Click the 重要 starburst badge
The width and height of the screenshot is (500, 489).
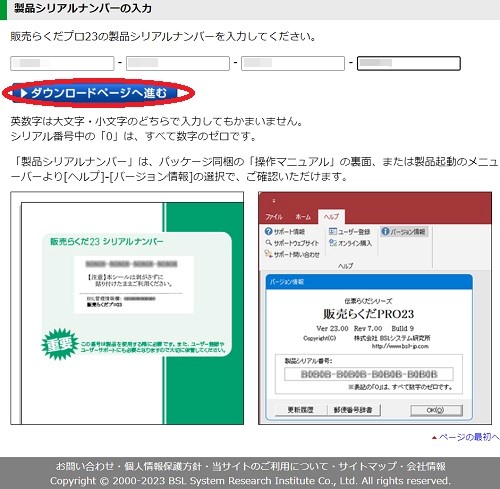(x=59, y=344)
